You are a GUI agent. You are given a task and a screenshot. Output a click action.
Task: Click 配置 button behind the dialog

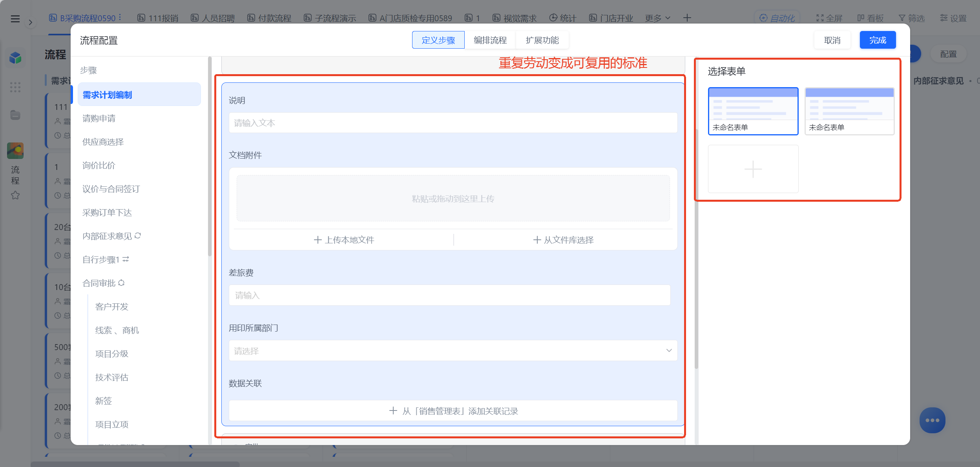click(948, 54)
